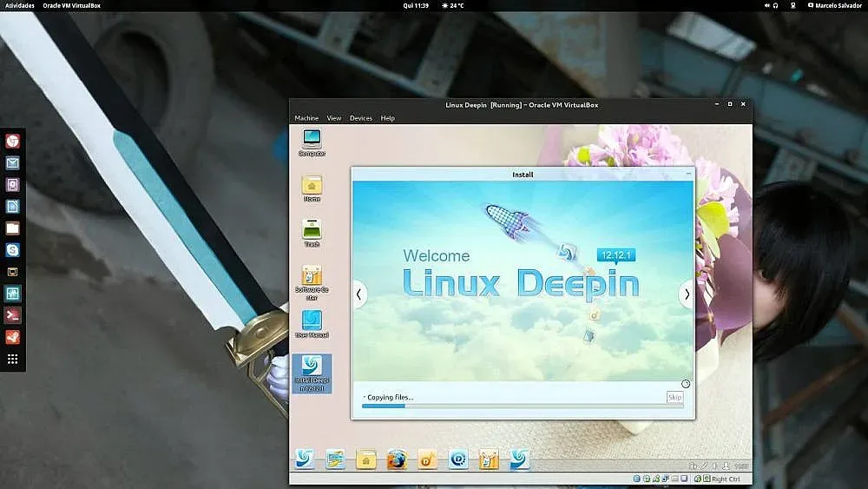
Task: Launch Software Center from the guest desktop
Action: coord(312,282)
